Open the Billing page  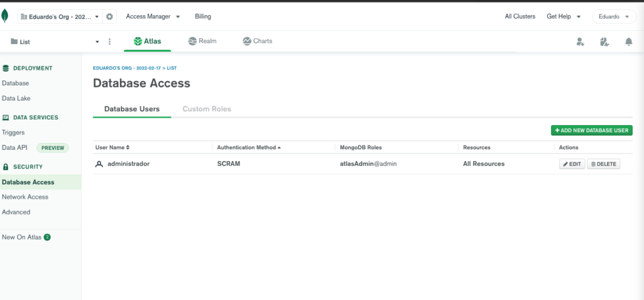point(203,16)
